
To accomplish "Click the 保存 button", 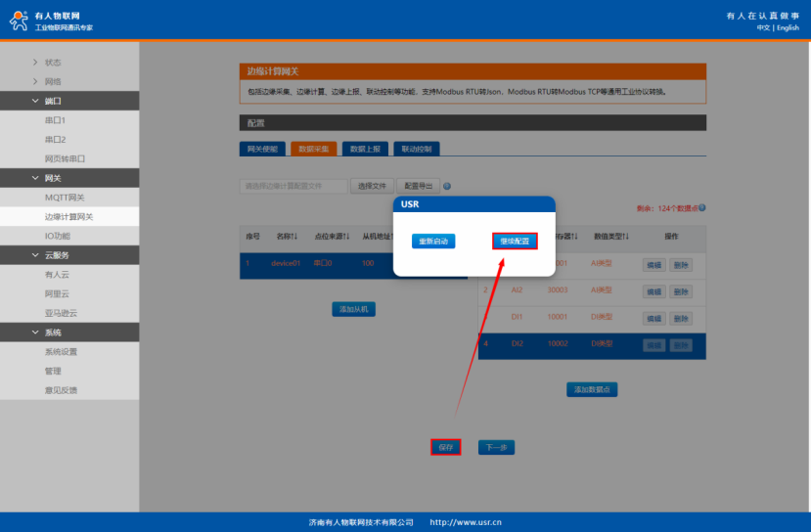I will (x=445, y=447).
